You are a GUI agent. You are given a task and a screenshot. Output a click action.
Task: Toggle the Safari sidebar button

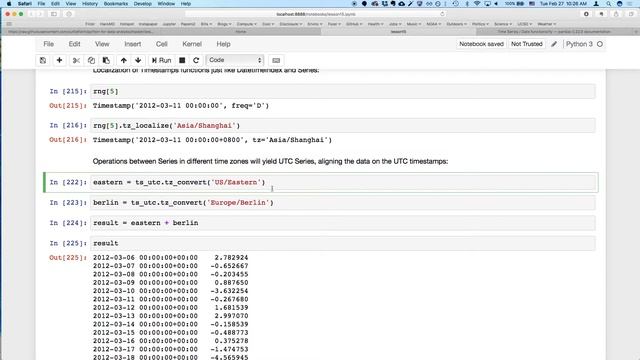(x=54, y=14)
